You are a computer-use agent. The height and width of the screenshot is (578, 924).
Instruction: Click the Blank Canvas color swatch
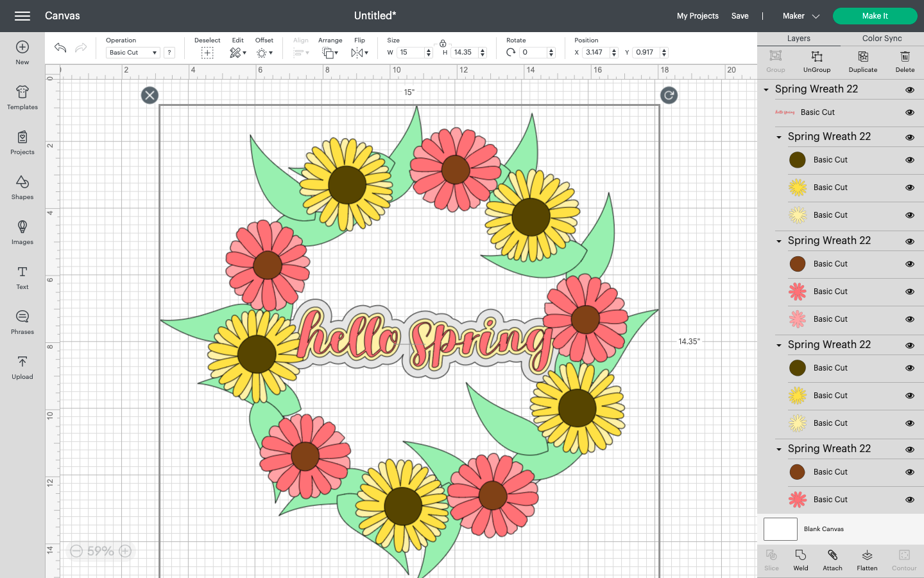[x=780, y=529]
